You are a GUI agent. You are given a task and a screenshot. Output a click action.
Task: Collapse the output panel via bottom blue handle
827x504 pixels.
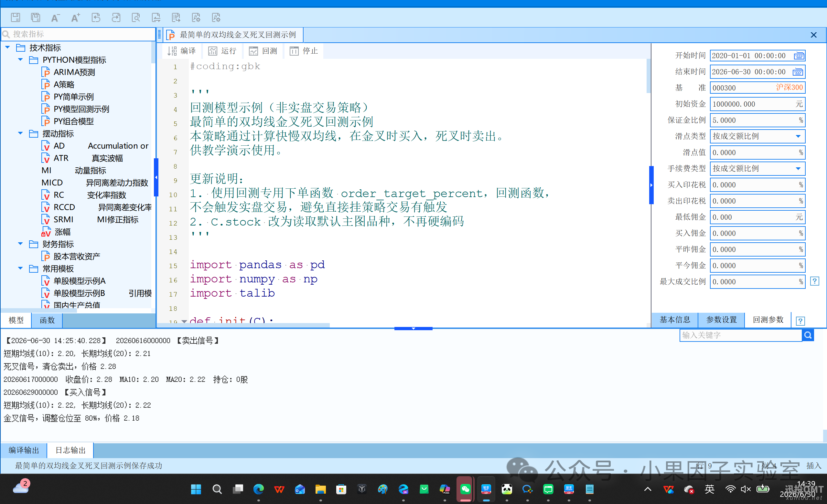414,329
